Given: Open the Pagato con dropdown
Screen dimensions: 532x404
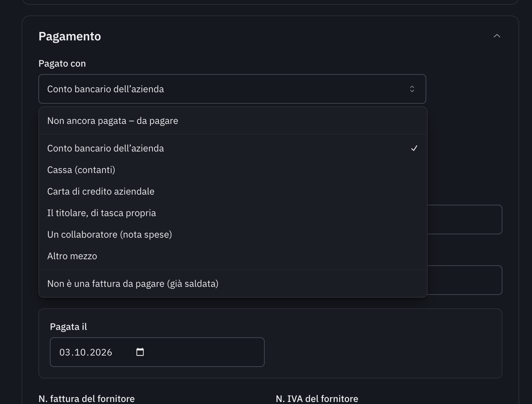Looking at the screenshot, I should click(232, 89).
